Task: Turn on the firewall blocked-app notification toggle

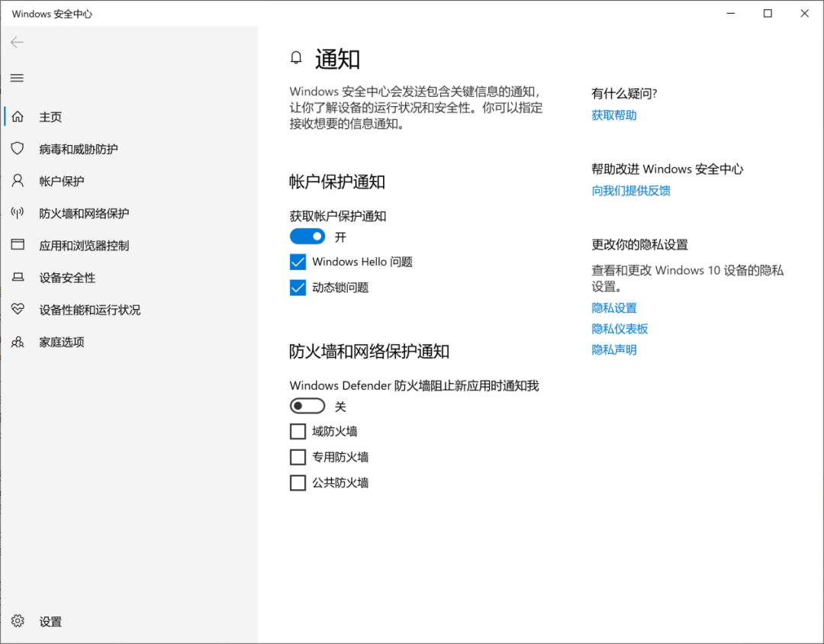Action: [307, 406]
